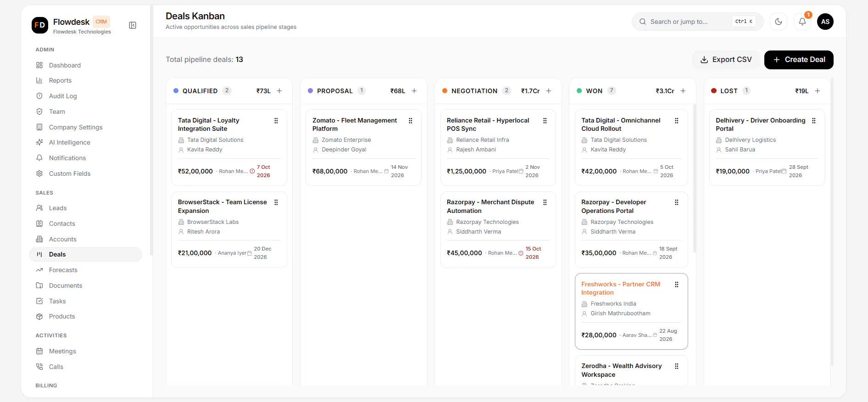Focus the Search or jump to field
The image size is (868, 402).
pos(697,22)
